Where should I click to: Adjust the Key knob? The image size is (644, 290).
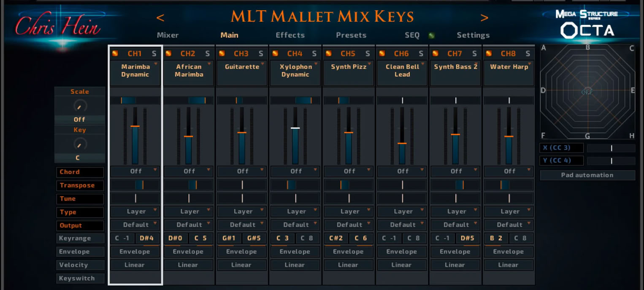point(79,145)
